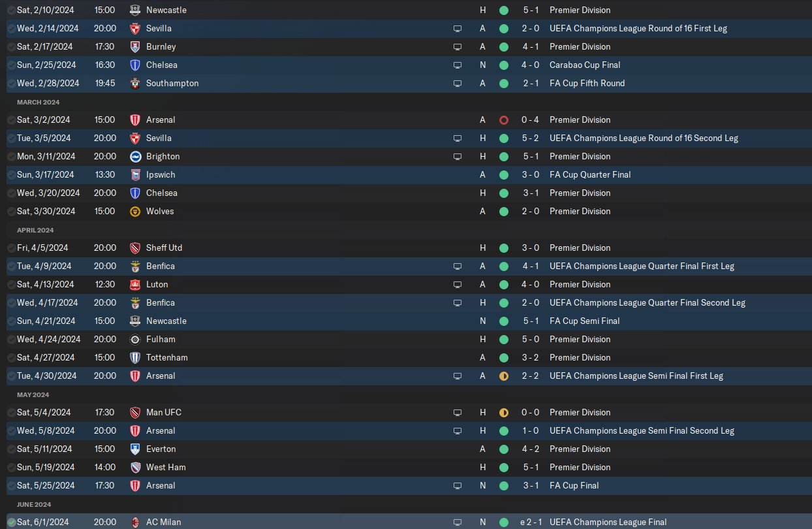
Task: Click the TV icon on the Luton match row
Action: tap(458, 284)
